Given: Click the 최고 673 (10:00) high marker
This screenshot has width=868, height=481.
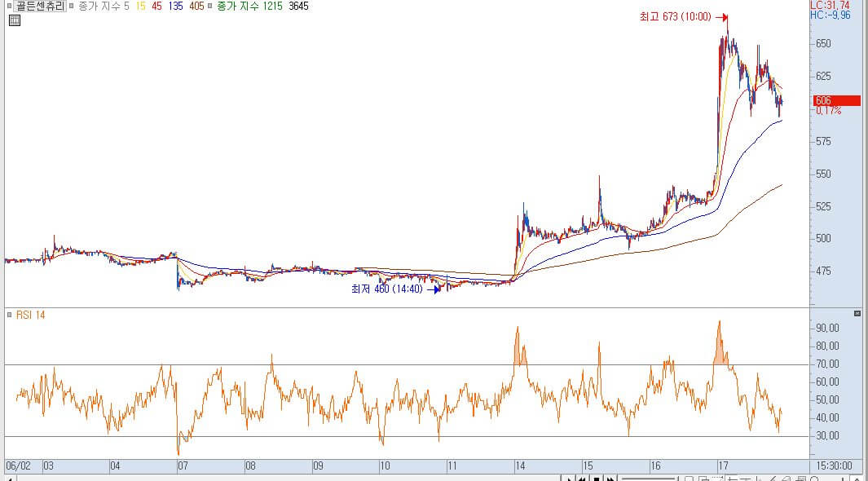Looking at the screenshot, I should pos(684,16).
